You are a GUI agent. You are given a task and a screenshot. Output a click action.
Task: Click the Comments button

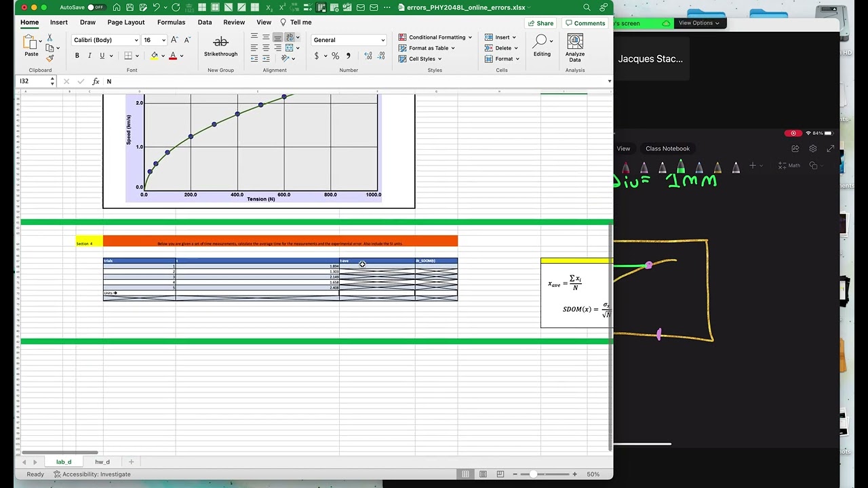(x=585, y=23)
